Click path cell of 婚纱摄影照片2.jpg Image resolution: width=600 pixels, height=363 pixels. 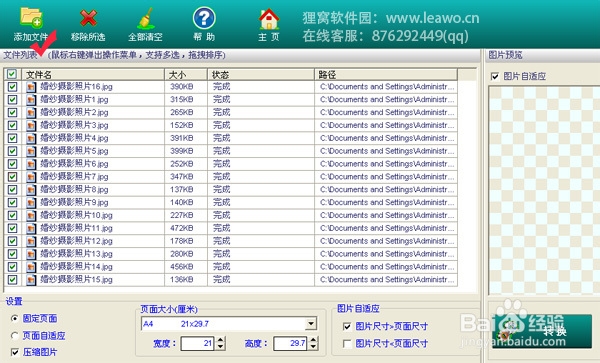point(387,112)
